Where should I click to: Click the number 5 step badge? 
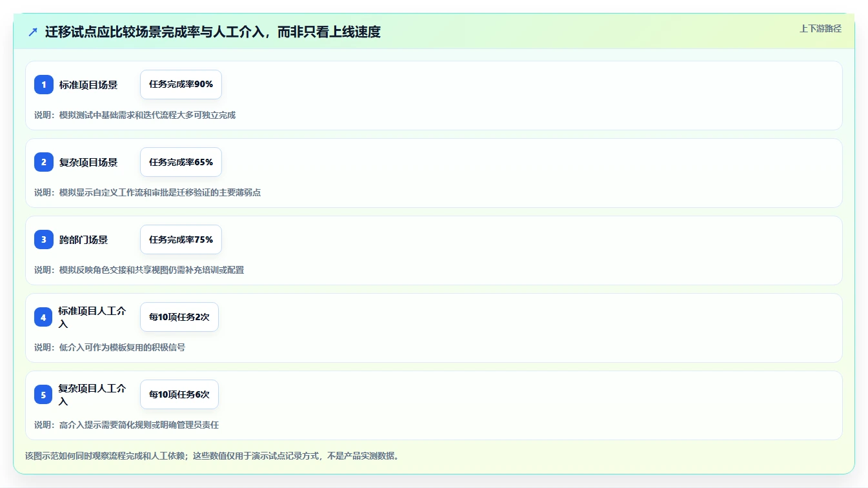pos(44,394)
